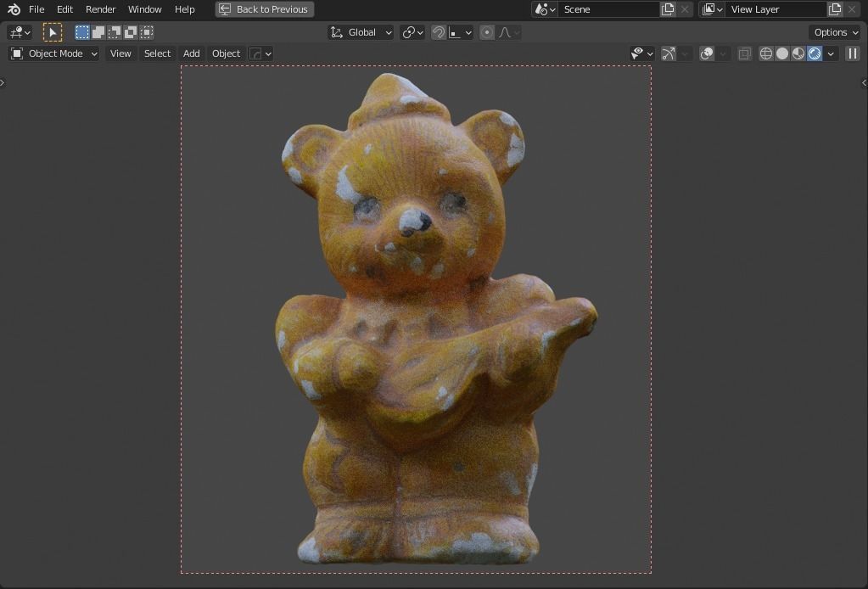
Task: Toggle X-ray view
Action: (x=745, y=53)
